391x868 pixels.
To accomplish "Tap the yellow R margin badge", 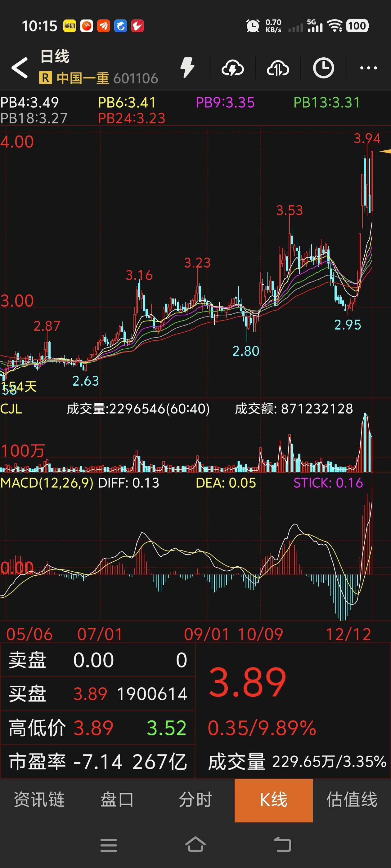I will coord(45,78).
